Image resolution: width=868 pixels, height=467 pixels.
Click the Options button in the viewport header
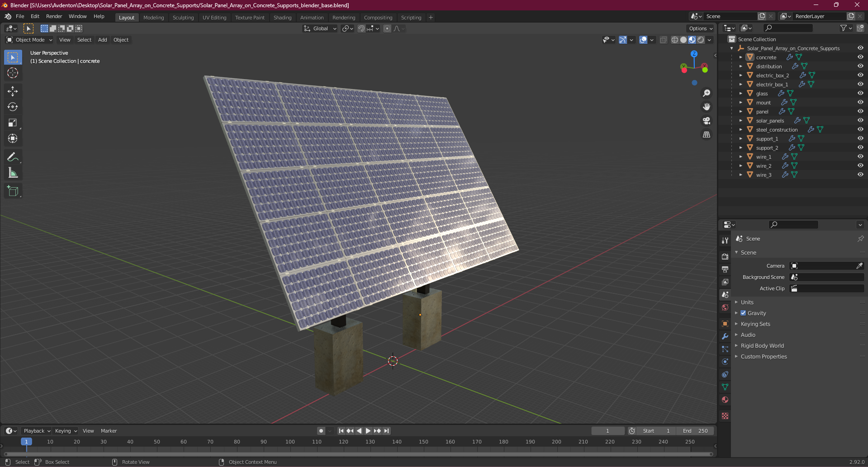[700, 28]
